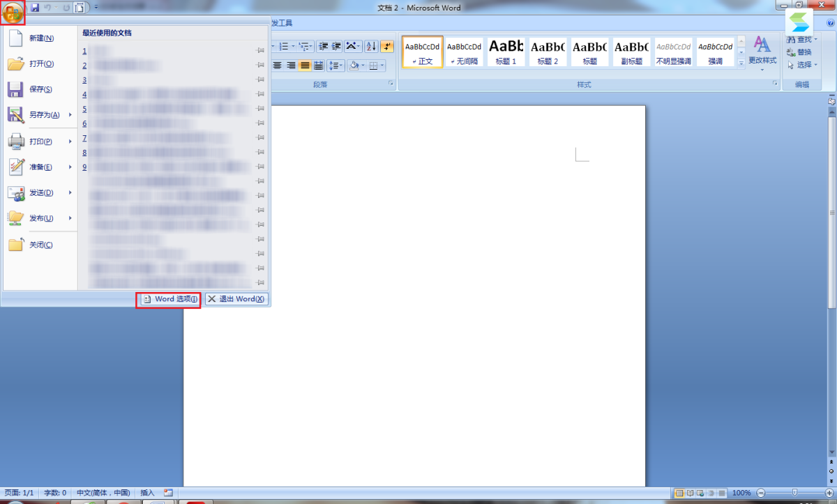This screenshot has width=837, height=504.
Task: Pin recent document number 9
Action: 260,167
